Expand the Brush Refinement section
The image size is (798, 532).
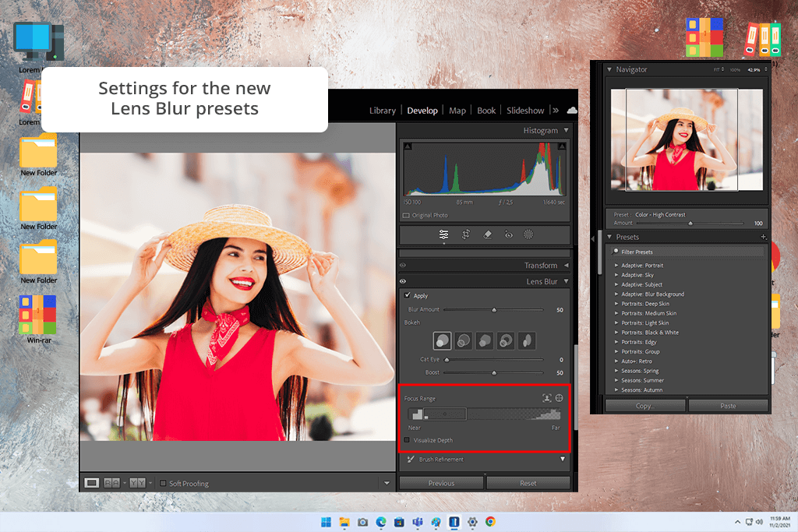click(563, 460)
